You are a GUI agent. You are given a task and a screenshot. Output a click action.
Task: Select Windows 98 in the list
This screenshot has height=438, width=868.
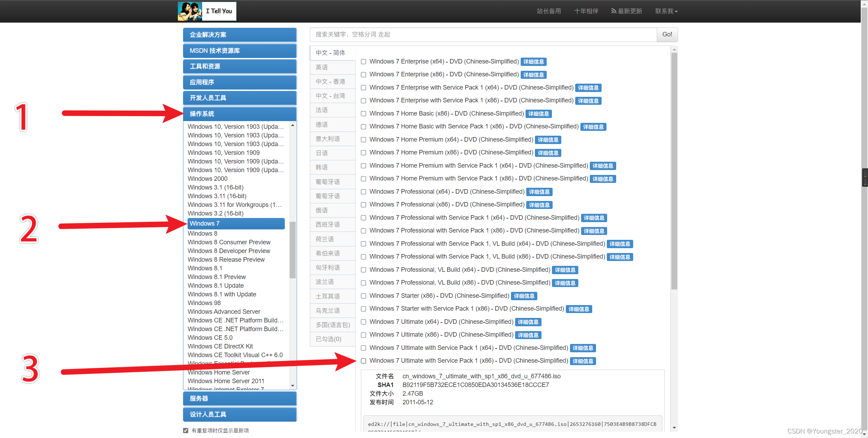204,303
